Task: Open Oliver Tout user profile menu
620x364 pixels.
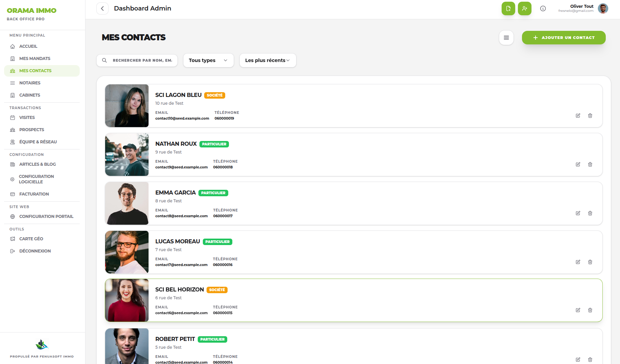Action: [583, 8]
